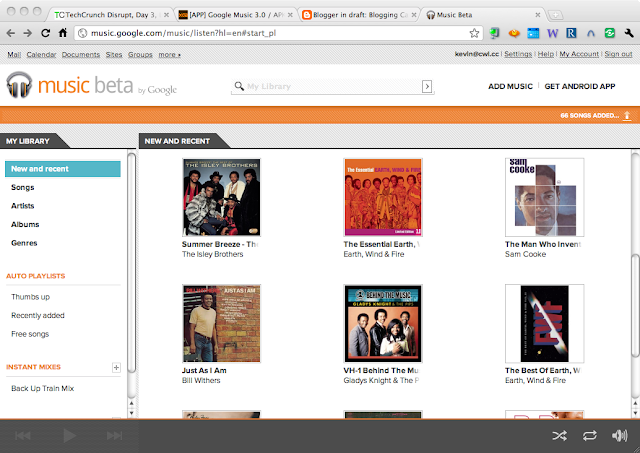Click the ADD MUSIC link
The image size is (640, 453).
point(510,87)
